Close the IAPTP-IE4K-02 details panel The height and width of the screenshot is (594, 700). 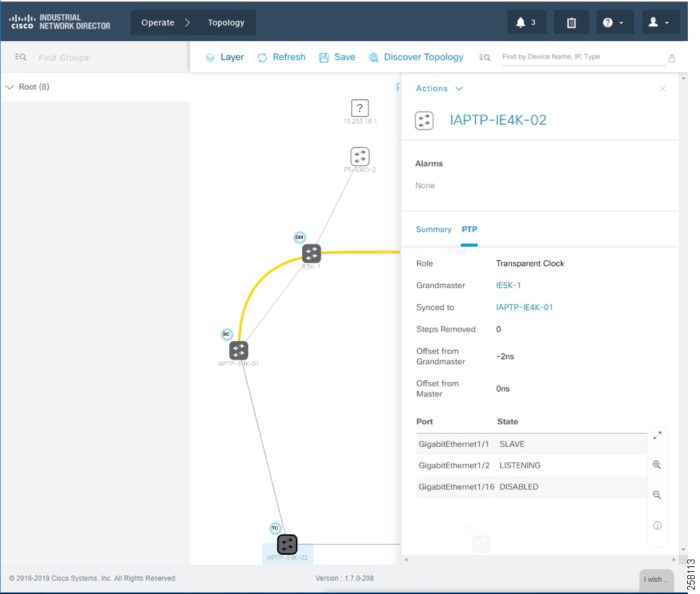click(x=662, y=88)
